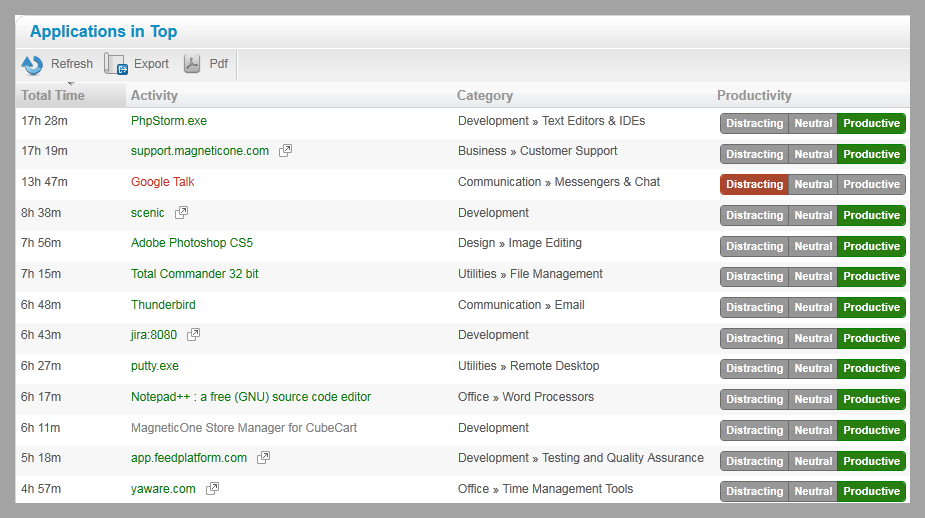Mark scenic as Distracting

pyautogui.click(x=755, y=215)
